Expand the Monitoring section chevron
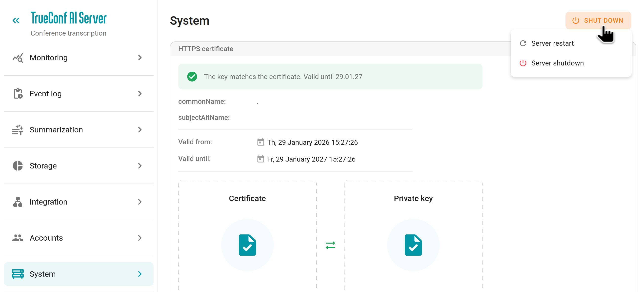The height and width of the screenshot is (292, 644). [x=140, y=58]
